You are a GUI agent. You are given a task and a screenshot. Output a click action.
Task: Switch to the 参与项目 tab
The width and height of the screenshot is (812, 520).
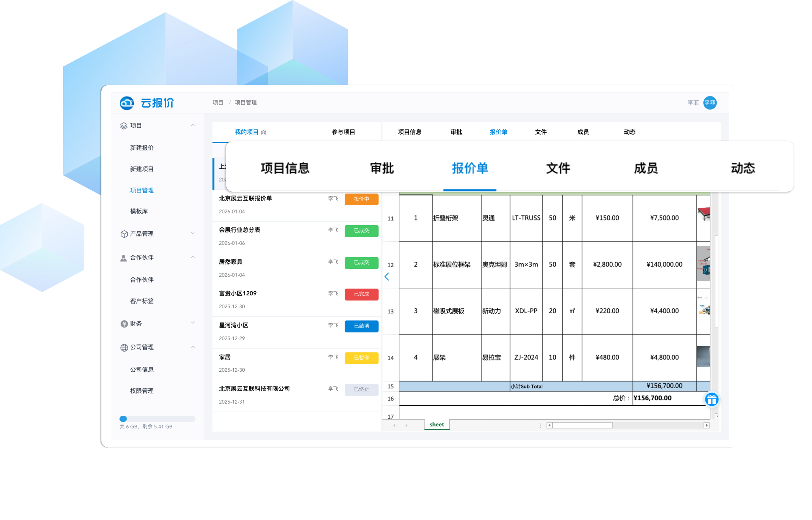(x=343, y=132)
